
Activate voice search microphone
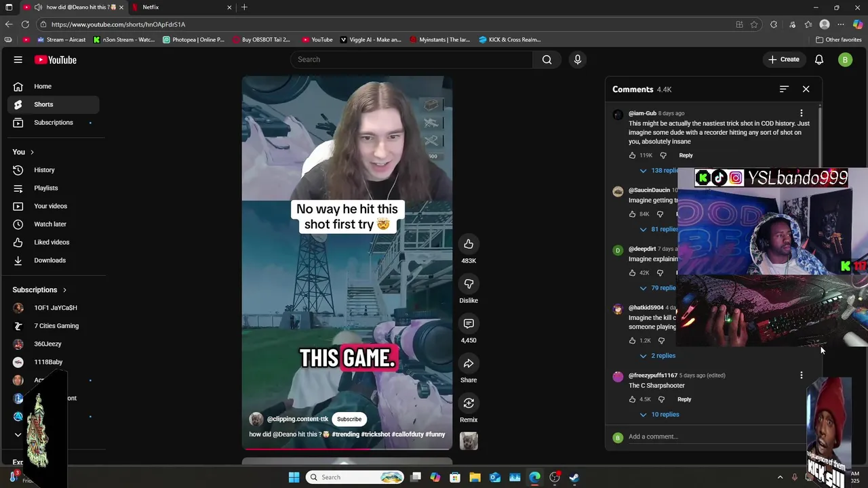578,60
